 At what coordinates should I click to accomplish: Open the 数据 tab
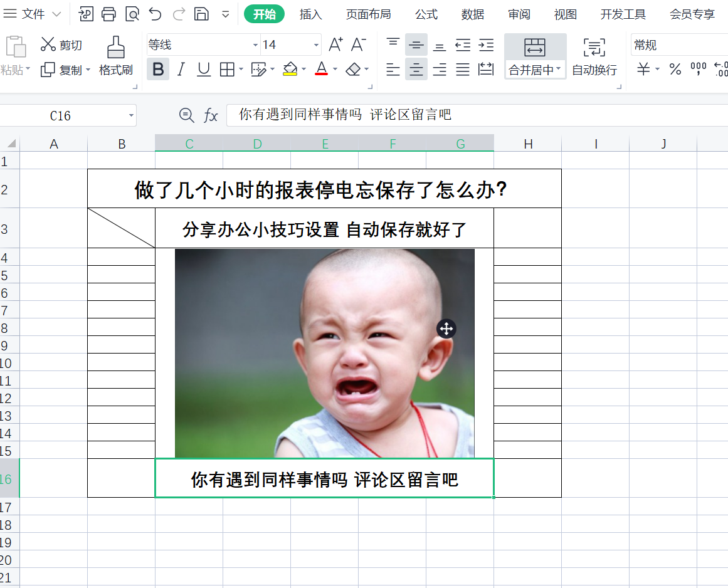pyautogui.click(x=473, y=14)
